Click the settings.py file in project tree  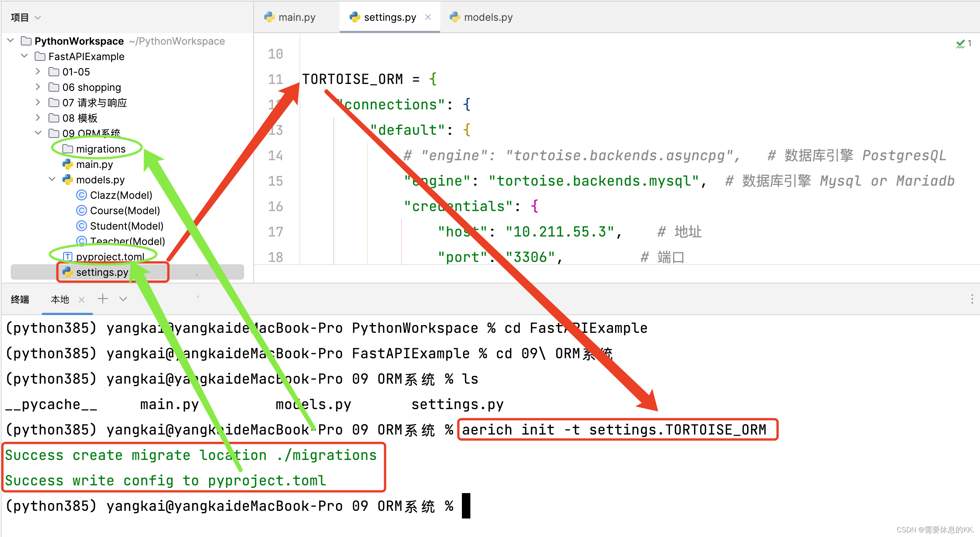[x=102, y=272]
